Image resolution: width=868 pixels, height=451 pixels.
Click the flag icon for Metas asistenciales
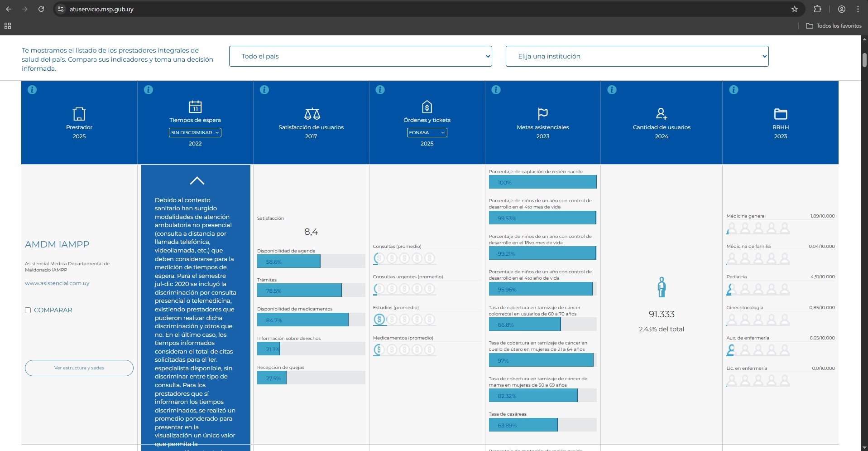coord(542,113)
